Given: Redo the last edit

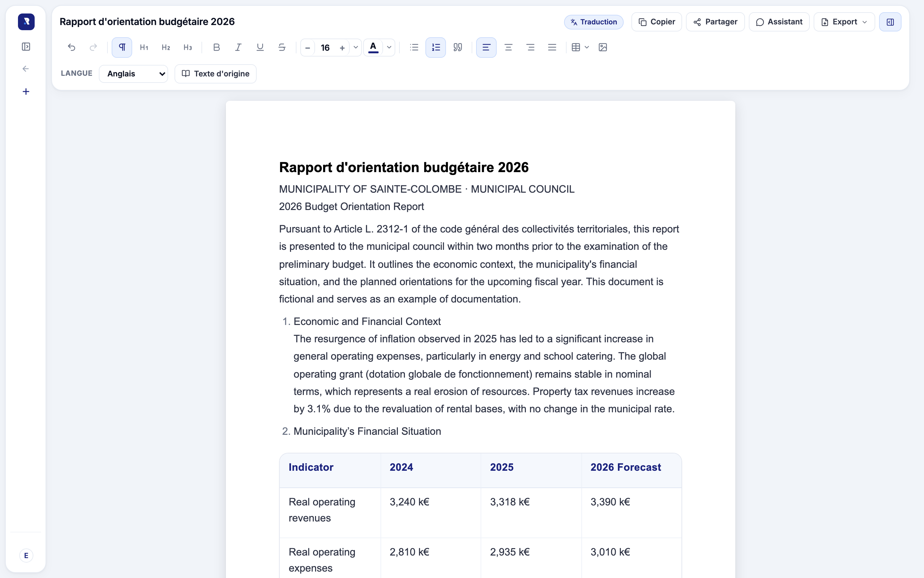Looking at the screenshot, I should [x=93, y=48].
